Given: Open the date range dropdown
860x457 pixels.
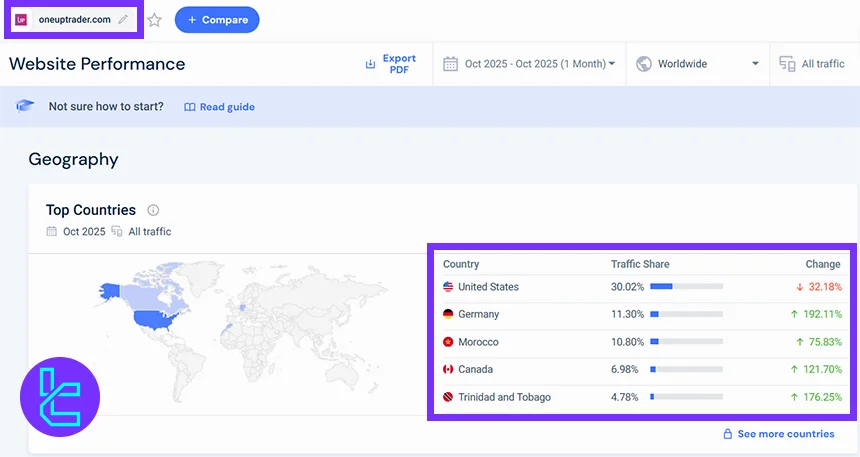Looking at the screenshot, I should [x=530, y=64].
